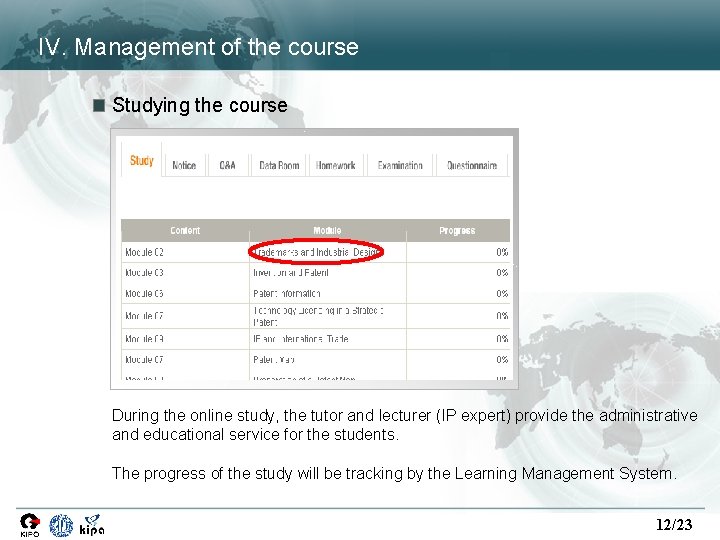Open the Trademarks and Industrial Designs module
This screenshot has width=720, height=540.
[316, 252]
